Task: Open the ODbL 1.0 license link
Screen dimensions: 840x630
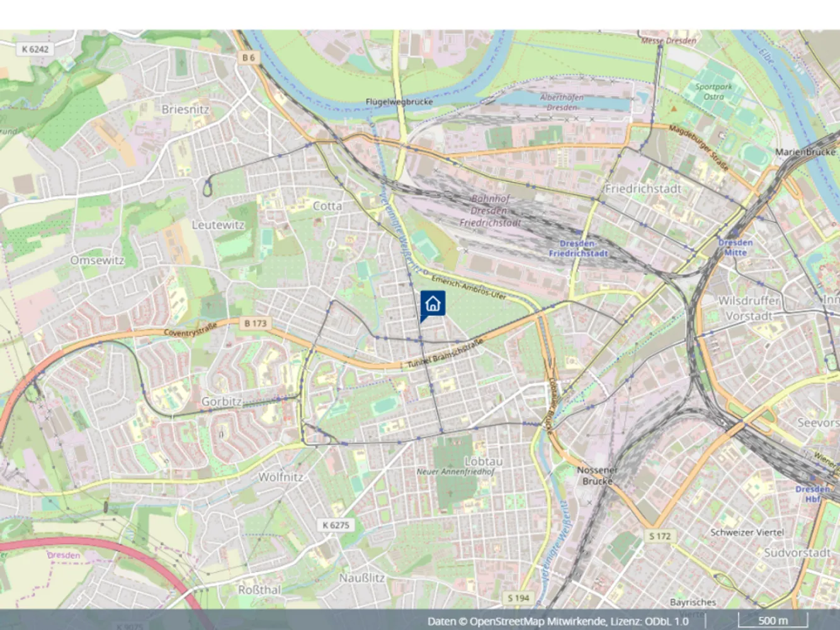Action: 665,621
